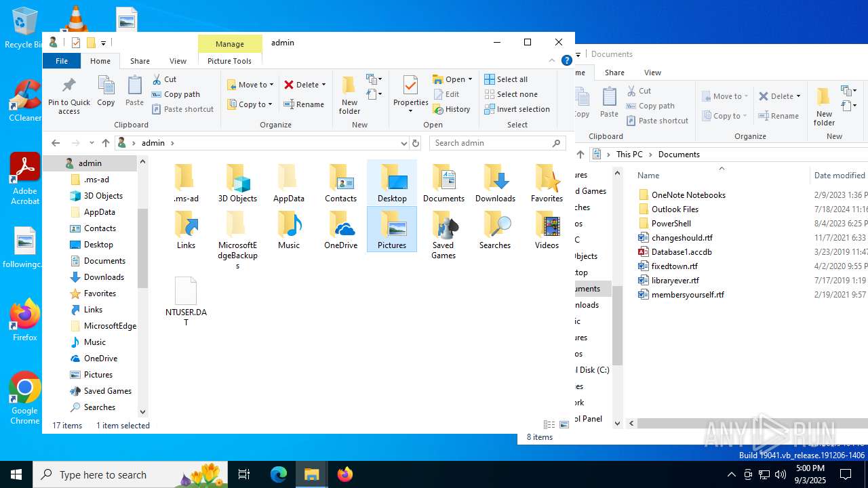Click the Windows Start button
This screenshot has width=868, height=488.
16,474
